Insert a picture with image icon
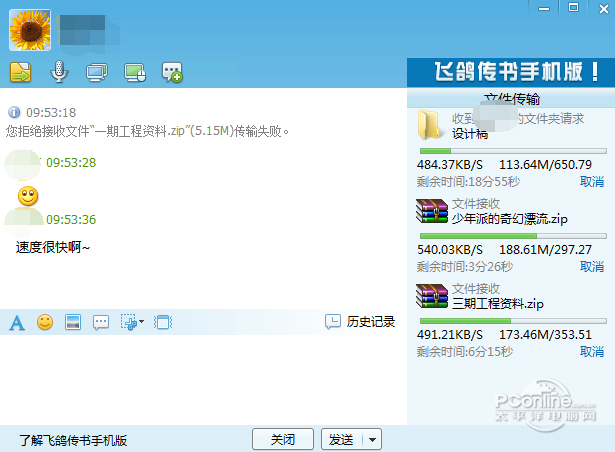This screenshot has height=452, width=615. pyautogui.click(x=73, y=323)
